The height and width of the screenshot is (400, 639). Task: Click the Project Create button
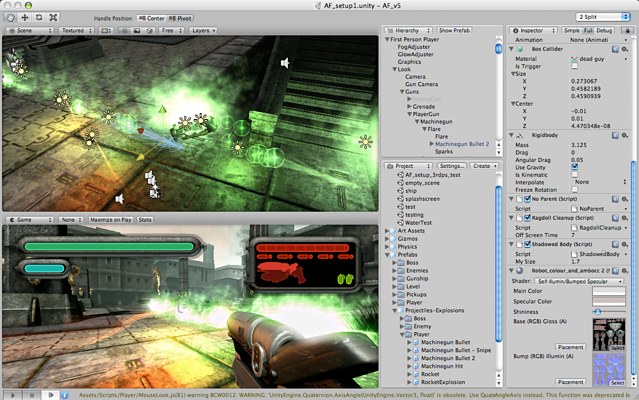(484, 166)
